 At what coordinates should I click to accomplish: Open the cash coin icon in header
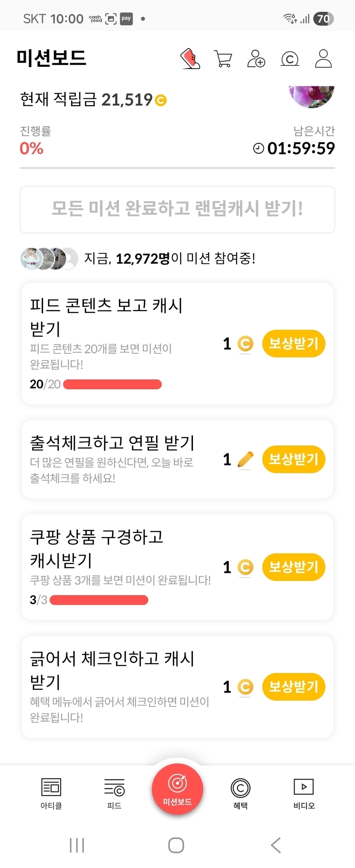click(x=290, y=59)
